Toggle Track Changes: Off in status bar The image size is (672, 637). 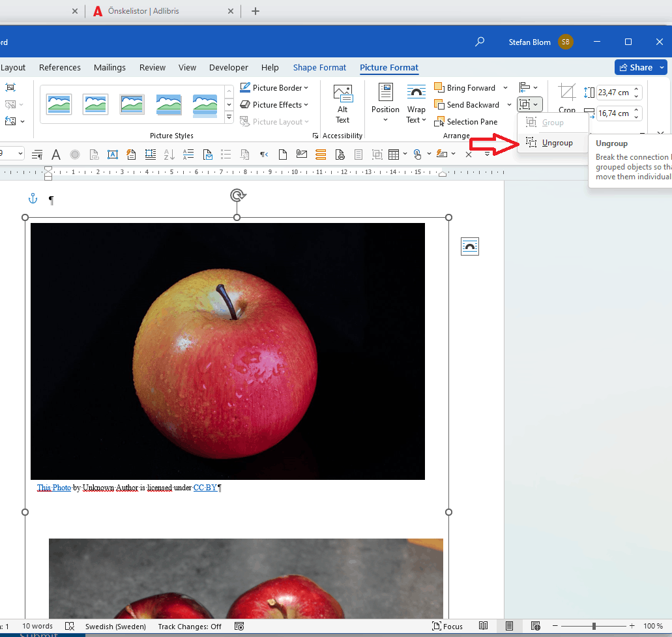click(x=190, y=627)
